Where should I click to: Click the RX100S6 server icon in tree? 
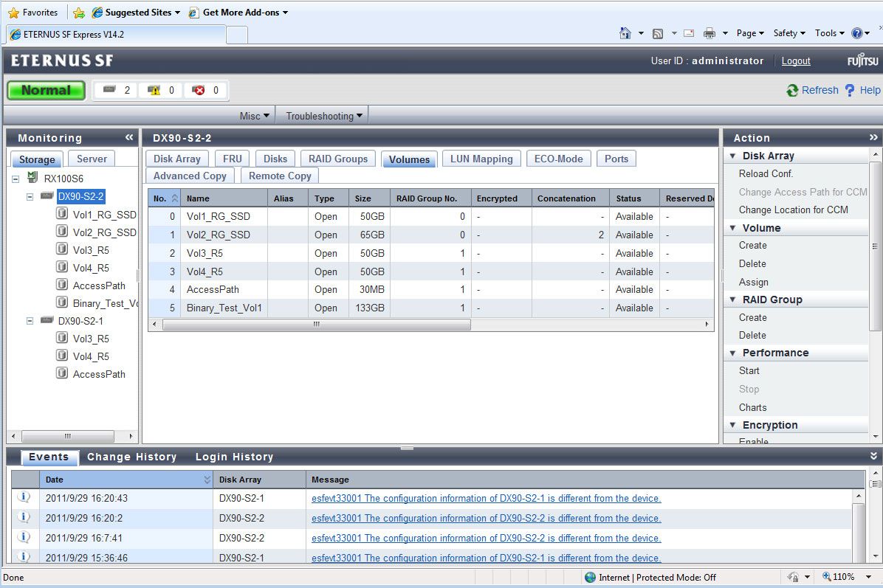pos(32,178)
